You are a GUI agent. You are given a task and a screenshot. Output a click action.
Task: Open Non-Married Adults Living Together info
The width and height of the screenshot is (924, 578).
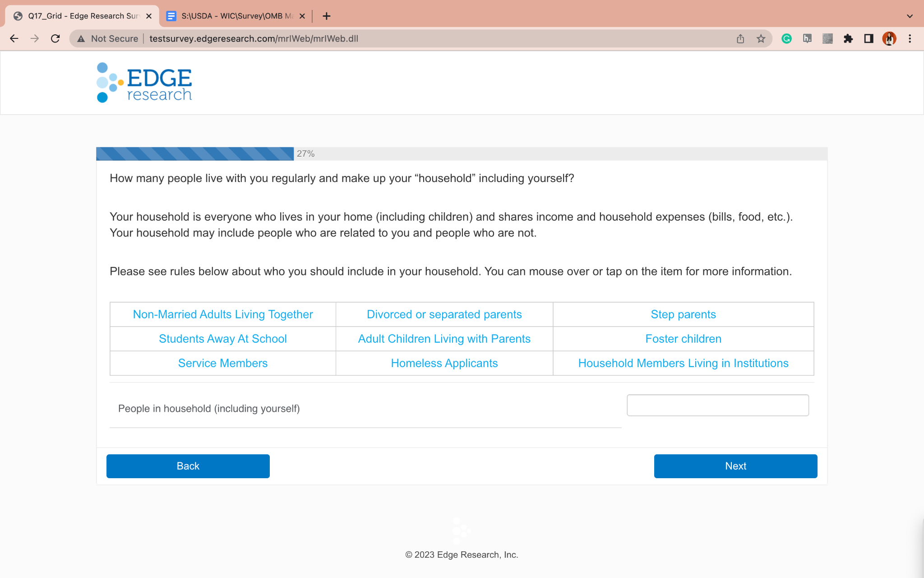point(222,314)
